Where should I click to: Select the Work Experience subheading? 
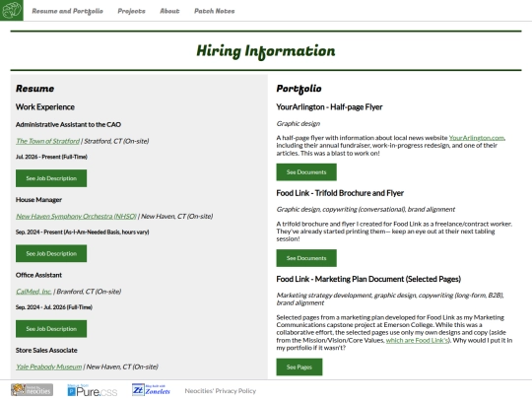[45, 107]
